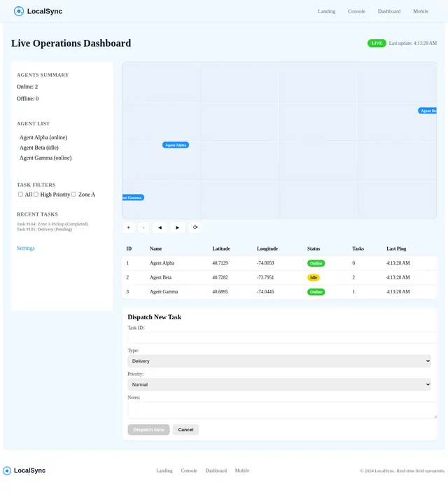This screenshot has height=495, width=448.
Task: Click latitude value 40.6895
Action: point(220,292)
